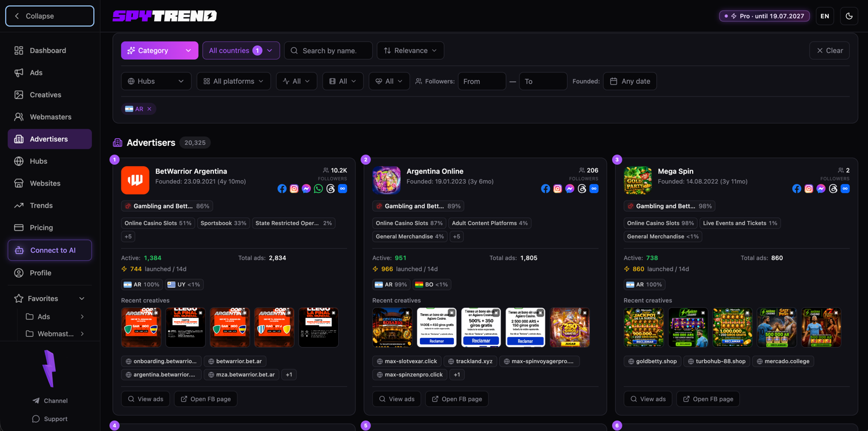Expand the Favorites Ads folder
868x431 pixels.
(x=82, y=317)
